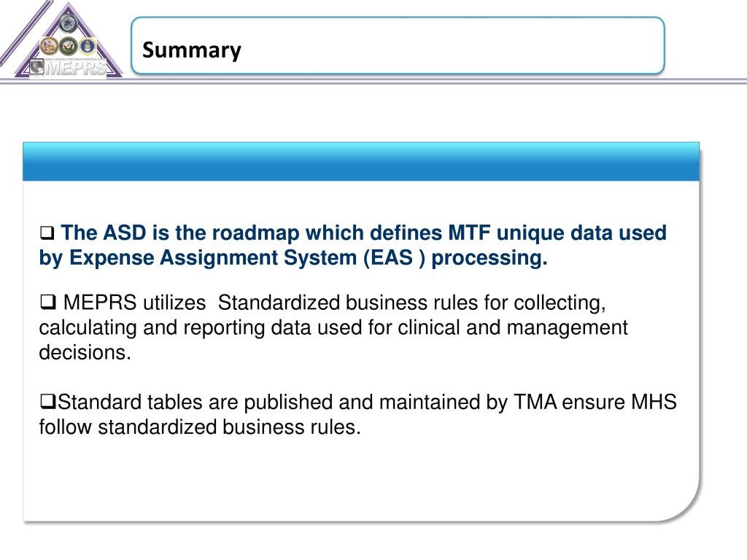Image resolution: width=747 pixels, height=560 pixels.
Task: Click the bold 'Expense Assignment System (EAS)' text
Action: (x=247, y=257)
